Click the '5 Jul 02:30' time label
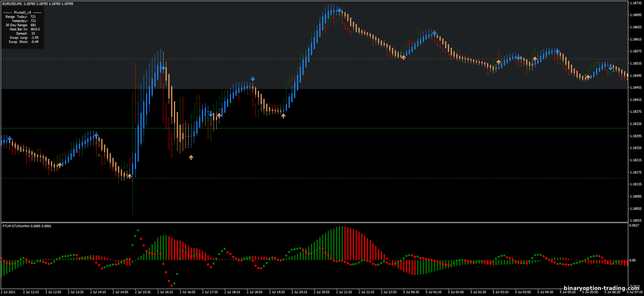Screen dimensions: 644x296 478,292
